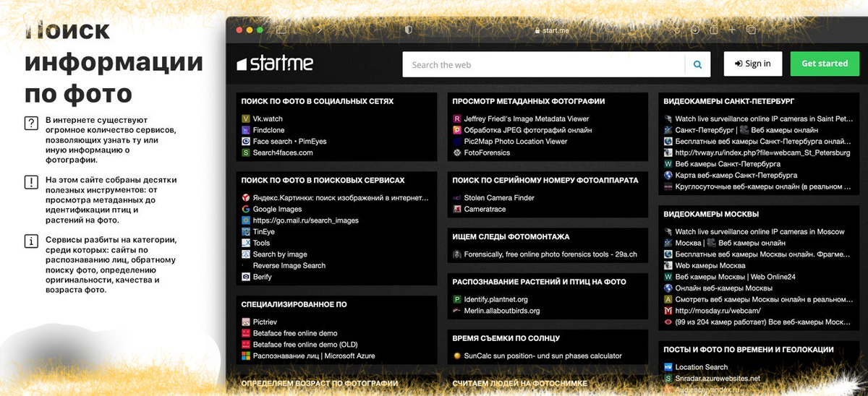Click the Jeffrey Friedl's Metadata Viewer favicon
The width and height of the screenshot is (868, 396).
457,119
